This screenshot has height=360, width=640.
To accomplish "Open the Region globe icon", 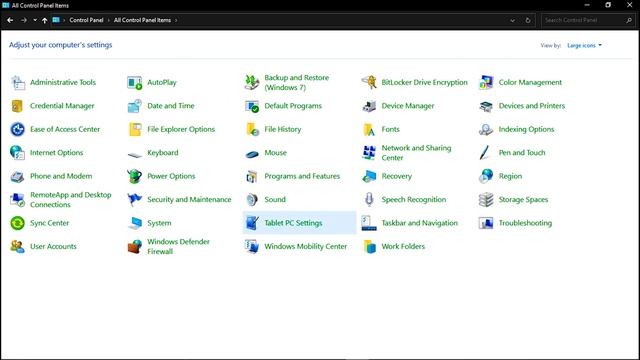I will click(x=486, y=176).
